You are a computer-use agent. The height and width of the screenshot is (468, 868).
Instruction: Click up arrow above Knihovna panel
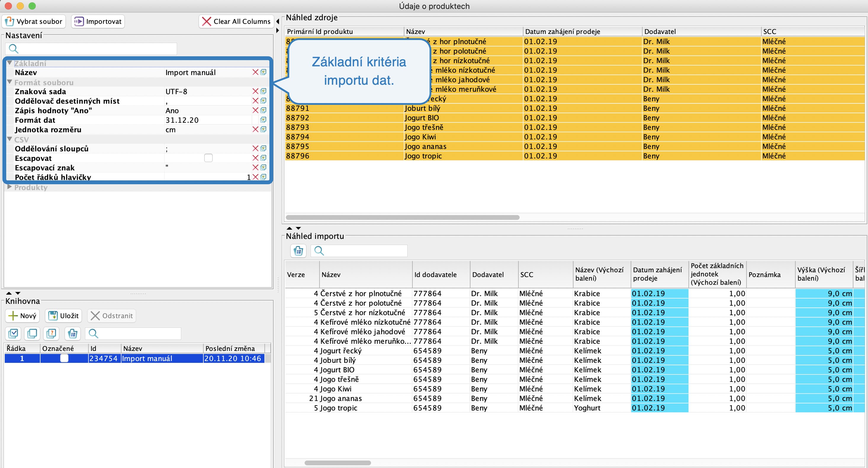click(9, 293)
